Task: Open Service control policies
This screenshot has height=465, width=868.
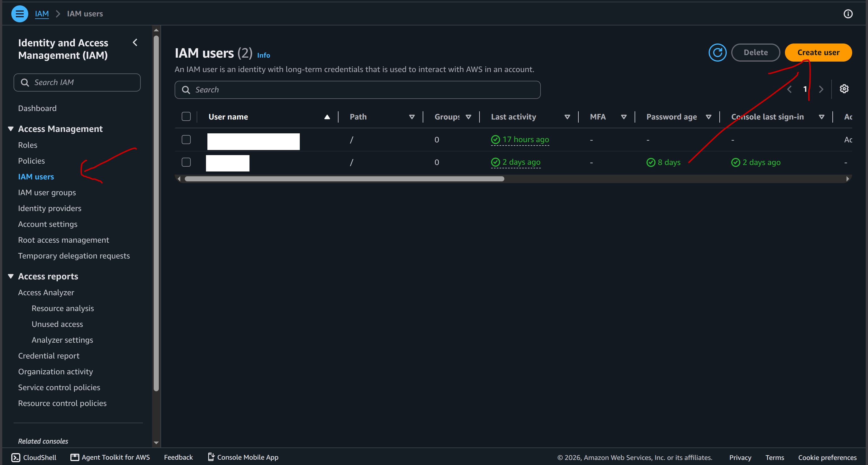Action: point(59,388)
